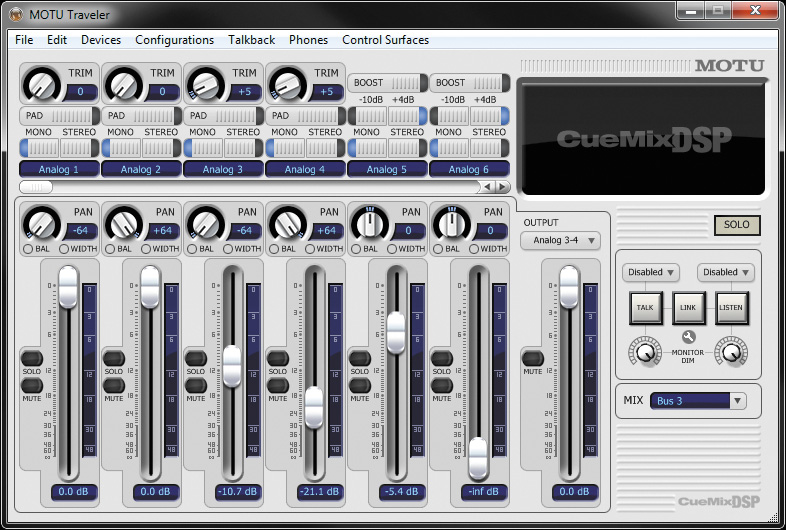Switch Analog 5 level to -10dB
This screenshot has height=530, width=786.
(368, 116)
